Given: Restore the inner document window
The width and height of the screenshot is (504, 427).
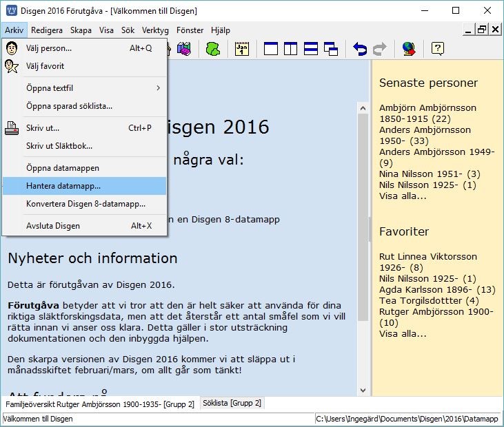Looking at the screenshot, I should pyautogui.click(x=481, y=30).
